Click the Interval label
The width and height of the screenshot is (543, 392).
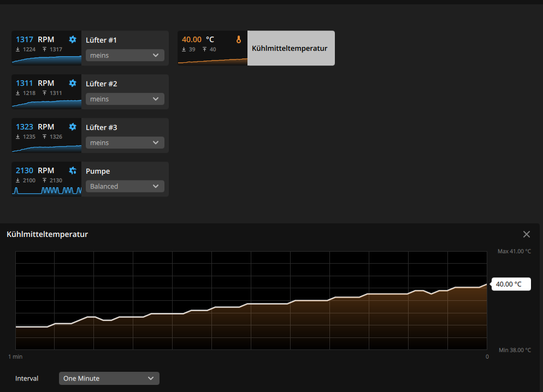click(x=27, y=378)
